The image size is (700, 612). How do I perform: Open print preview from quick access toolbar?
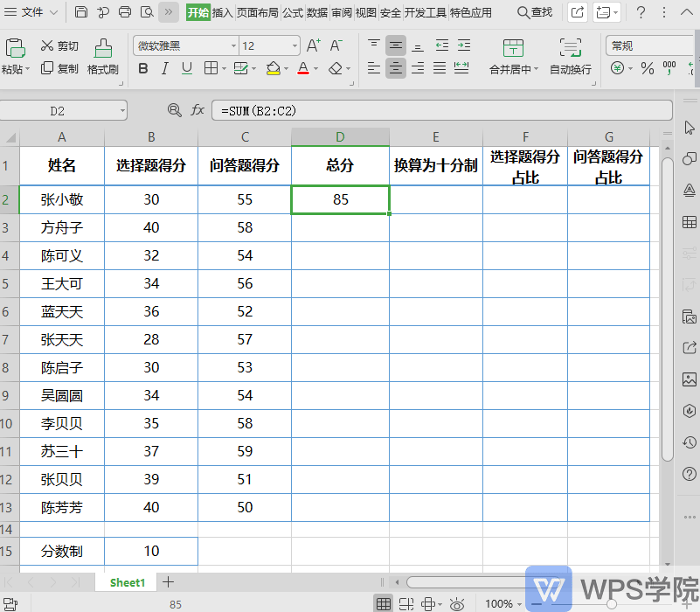coord(147,12)
